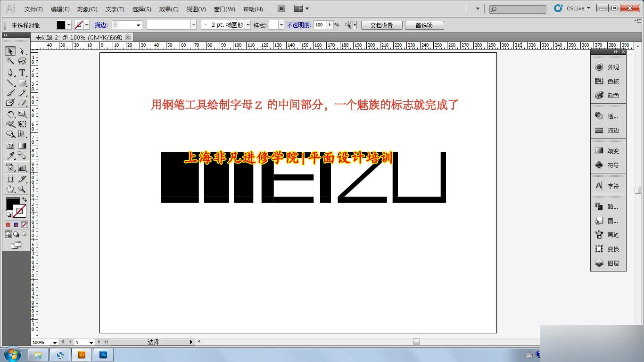Open the 视图(V) menu
The width and height of the screenshot is (644, 362).
point(196,9)
